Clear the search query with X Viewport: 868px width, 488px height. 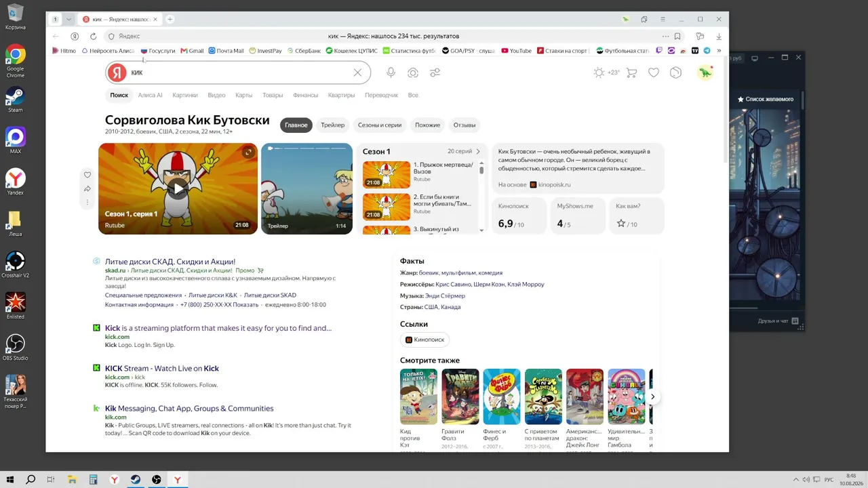pos(357,73)
